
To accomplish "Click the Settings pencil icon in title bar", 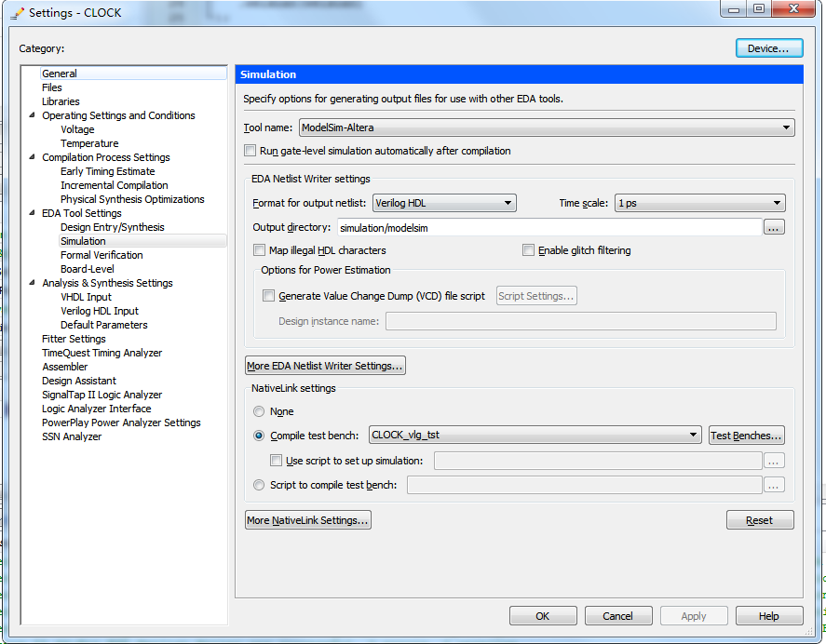I will pyautogui.click(x=18, y=13).
